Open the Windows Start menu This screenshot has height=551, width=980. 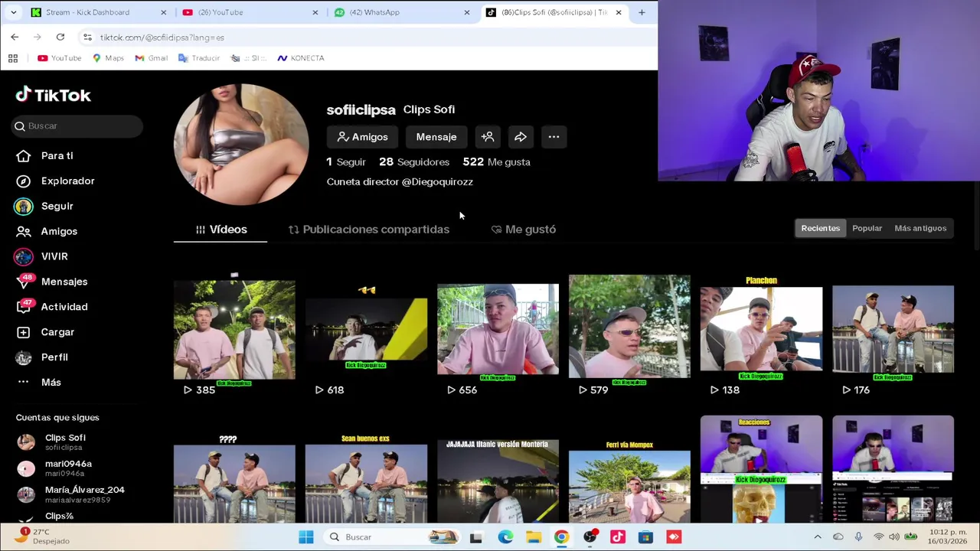(306, 537)
